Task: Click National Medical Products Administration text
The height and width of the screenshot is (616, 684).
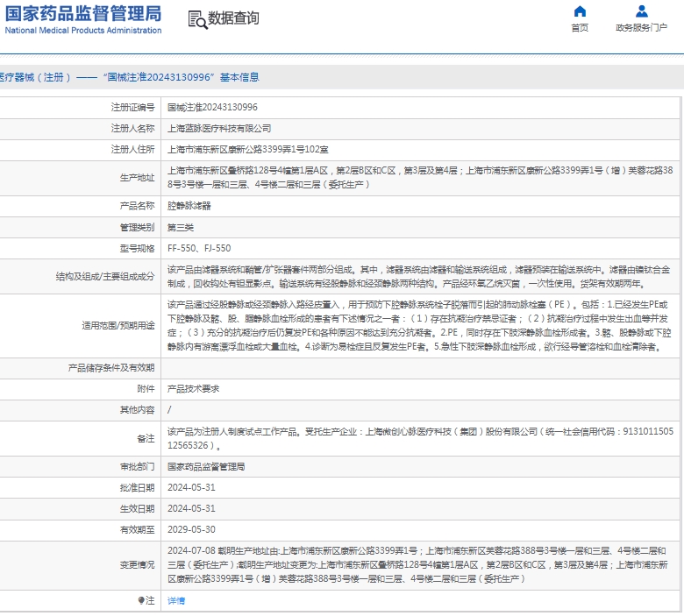Action: [83, 30]
